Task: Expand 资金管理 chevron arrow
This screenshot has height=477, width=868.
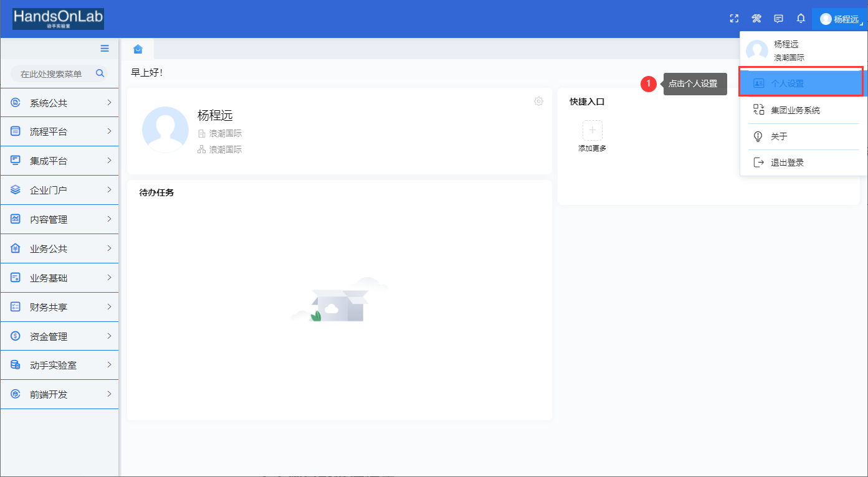Action: point(109,336)
